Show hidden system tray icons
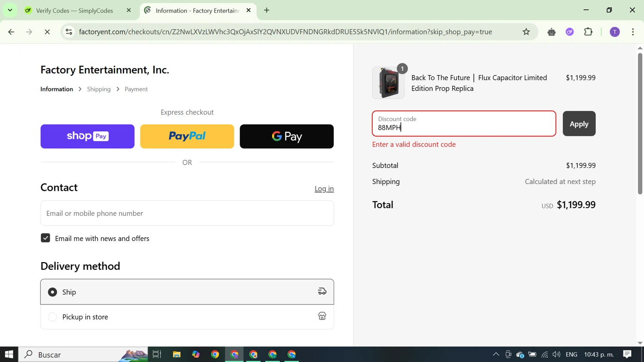The image size is (644, 362). pos(496,354)
